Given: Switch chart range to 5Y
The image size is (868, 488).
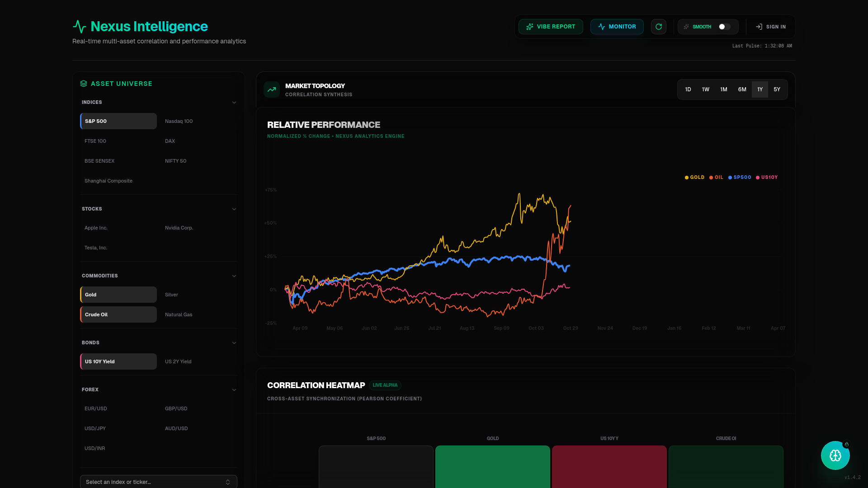Looking at the screenshot, I should (777, 89).
